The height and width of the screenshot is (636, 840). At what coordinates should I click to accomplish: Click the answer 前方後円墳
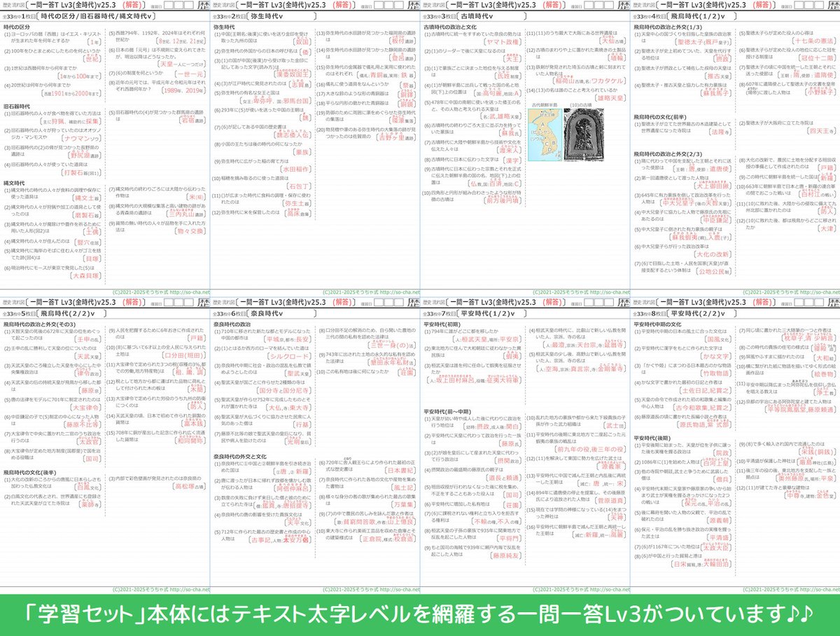click(502, 201)
